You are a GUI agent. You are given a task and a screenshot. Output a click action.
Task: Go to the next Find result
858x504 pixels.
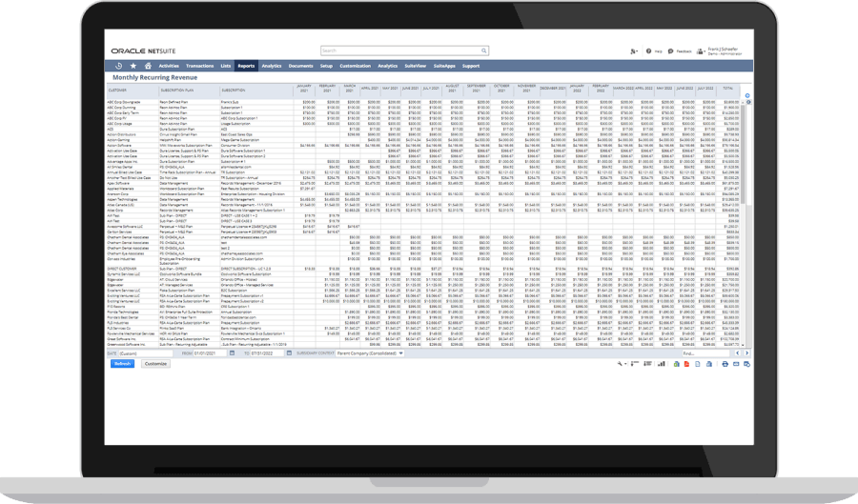[746, 353]
